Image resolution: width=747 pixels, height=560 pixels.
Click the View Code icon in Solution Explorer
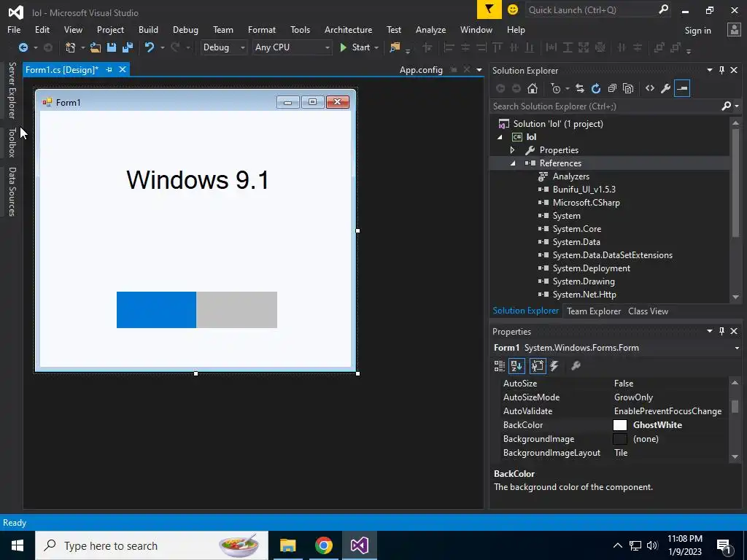(x=650, y=88)
